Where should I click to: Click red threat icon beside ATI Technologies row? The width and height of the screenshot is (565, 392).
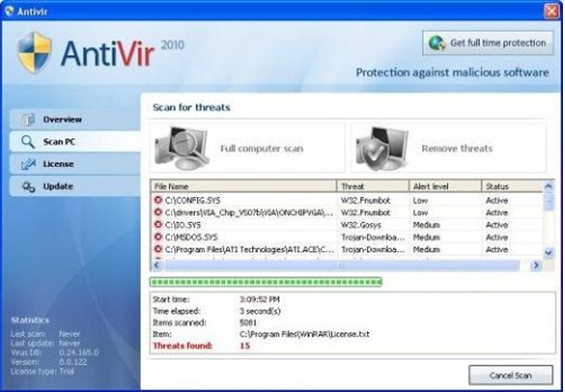tap(158, 249)
